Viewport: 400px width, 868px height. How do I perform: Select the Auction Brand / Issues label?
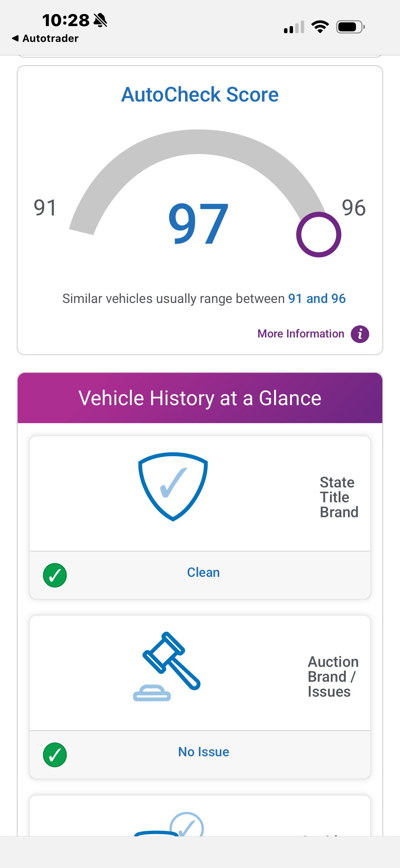click(333, 676)
